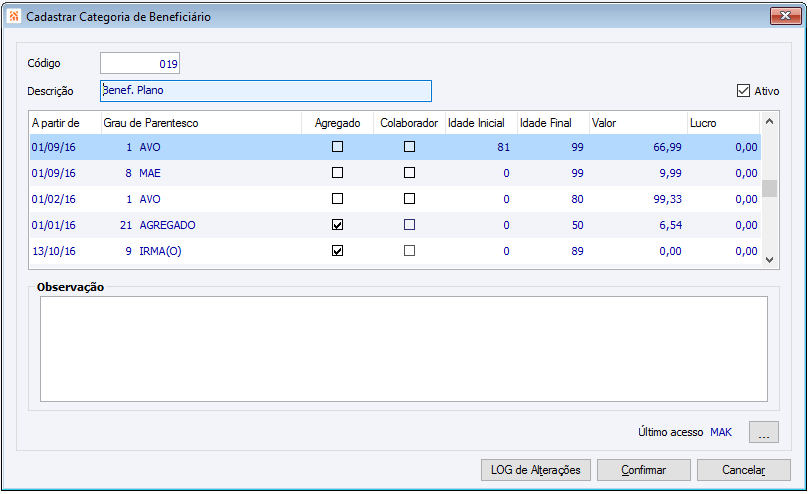
Task: Toggle the Ativo checkbox
Action: point(743,91)
